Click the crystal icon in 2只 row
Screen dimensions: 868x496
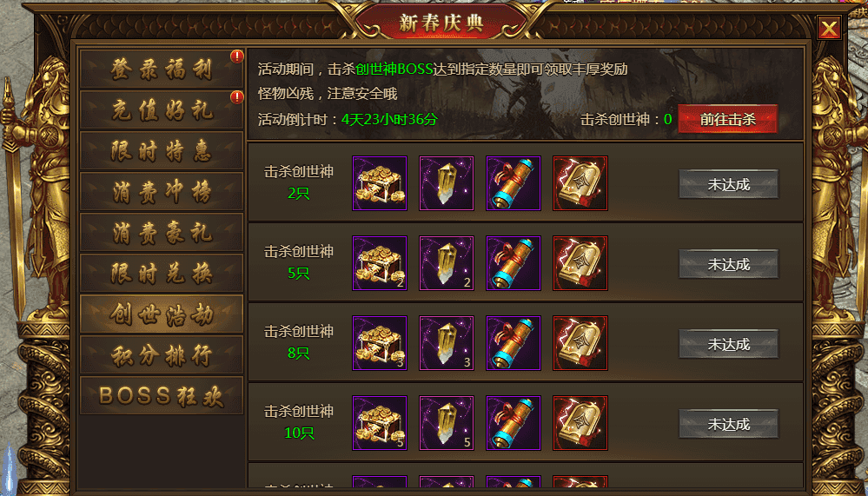(447, 183)
